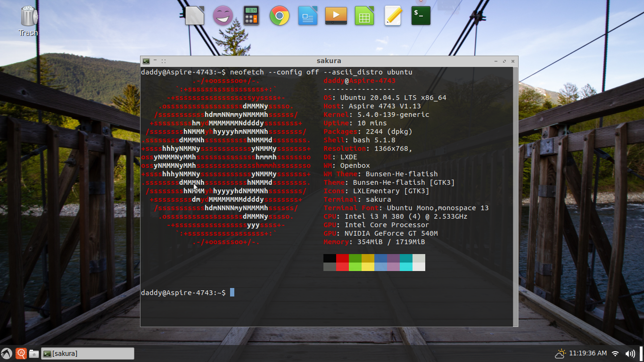Click the red 'daddy@Aspire-4743' header in neofetch output
The image size is (644, 362).
(x=359, y=81)
